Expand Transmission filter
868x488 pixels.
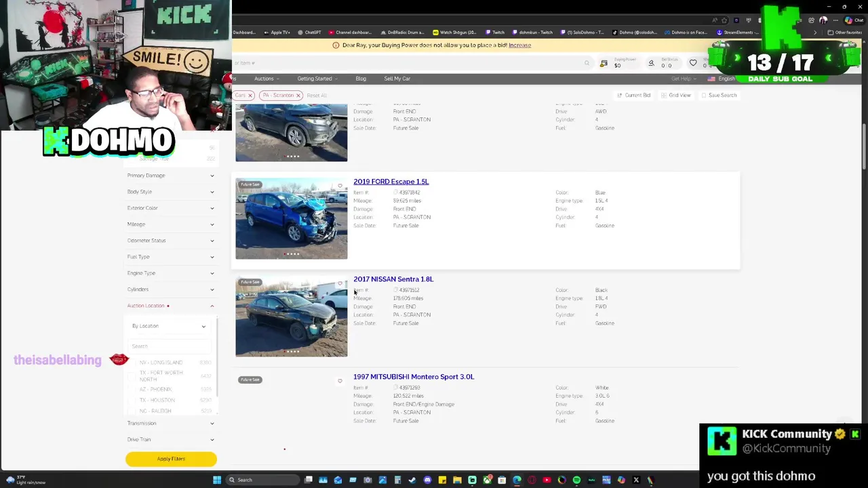click(x=171, y=423)
